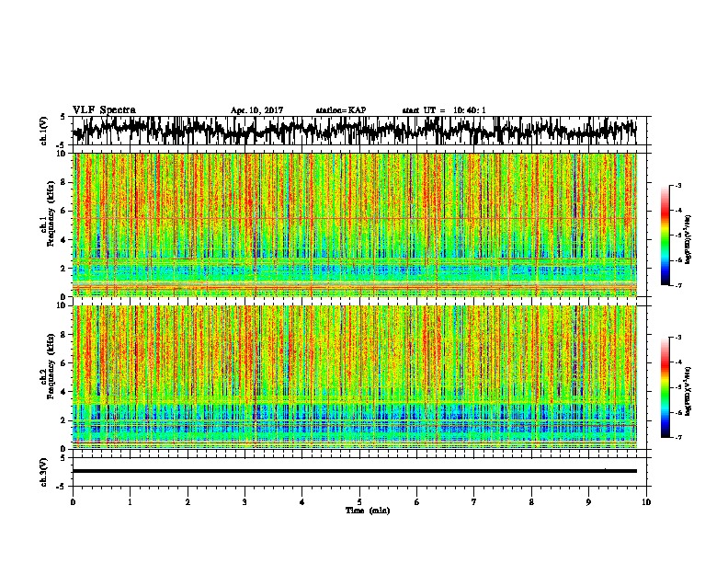Click the ch.1 color scale bar
Viewport: 728px width, 563px height.
(x=665, y=236)
